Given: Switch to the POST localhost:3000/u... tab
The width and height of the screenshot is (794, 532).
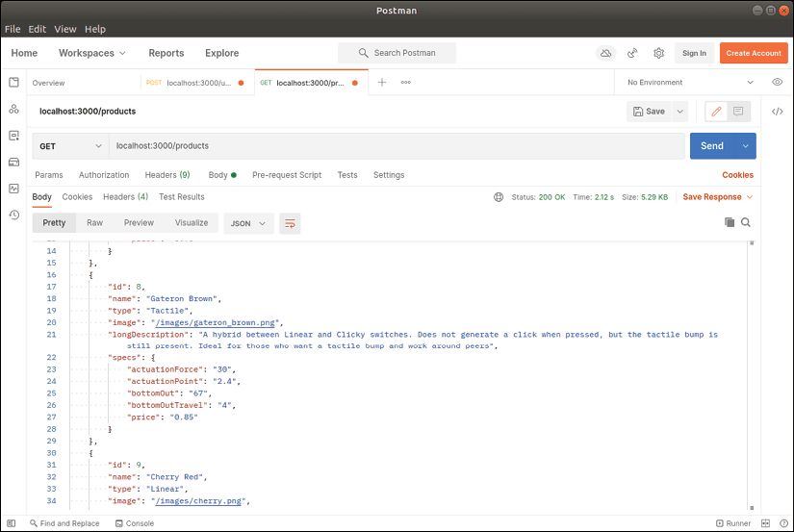Looking at the screenshot, I should pos(195,83).
